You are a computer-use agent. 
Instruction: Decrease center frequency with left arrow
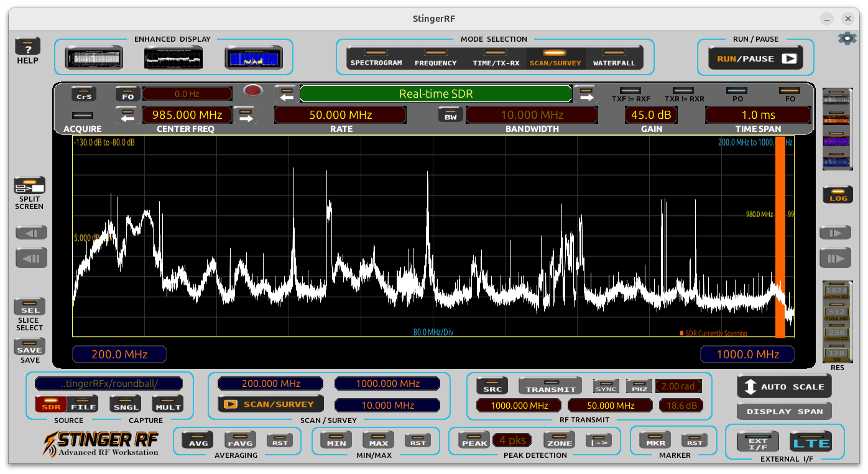tap(127, 115)
